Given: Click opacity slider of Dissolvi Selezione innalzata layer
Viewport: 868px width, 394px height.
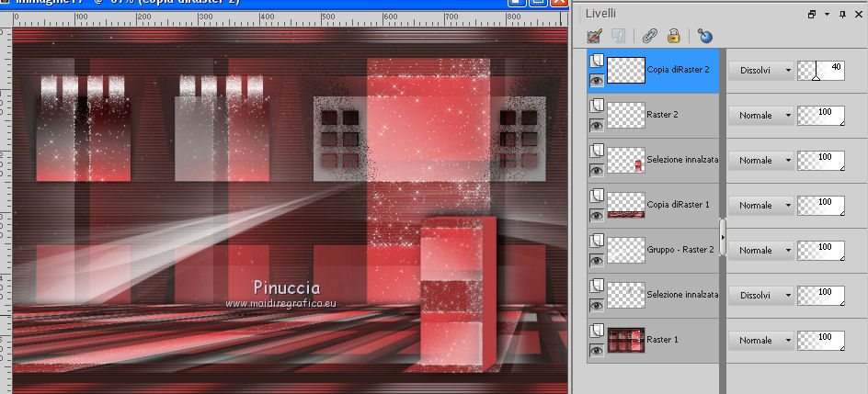Looking at the screenshot, I should [821, 295].
